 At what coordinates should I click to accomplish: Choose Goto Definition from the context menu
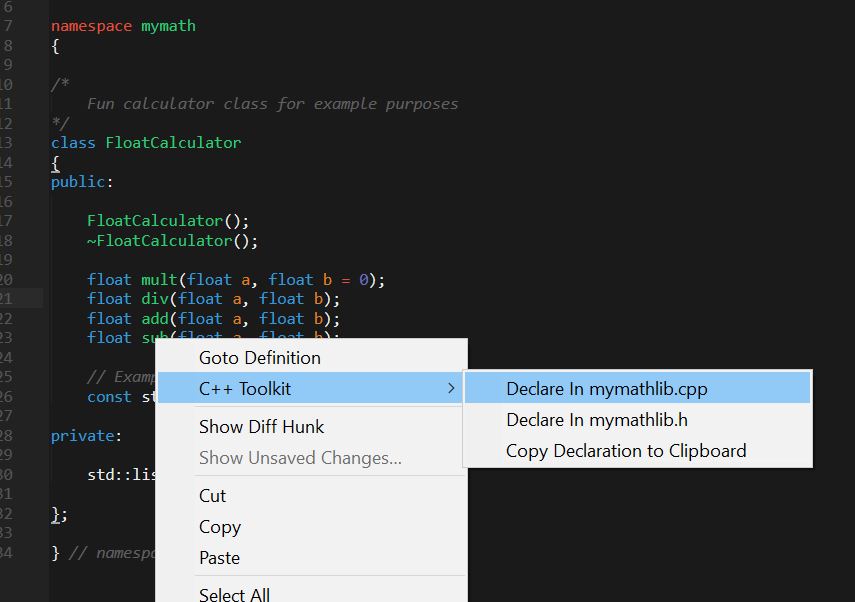[x=260, y=357]
